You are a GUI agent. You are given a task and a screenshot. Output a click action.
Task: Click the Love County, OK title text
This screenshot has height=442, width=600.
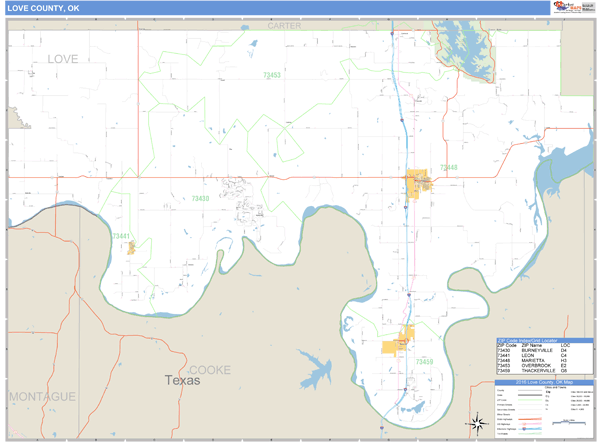coord(45,8)
